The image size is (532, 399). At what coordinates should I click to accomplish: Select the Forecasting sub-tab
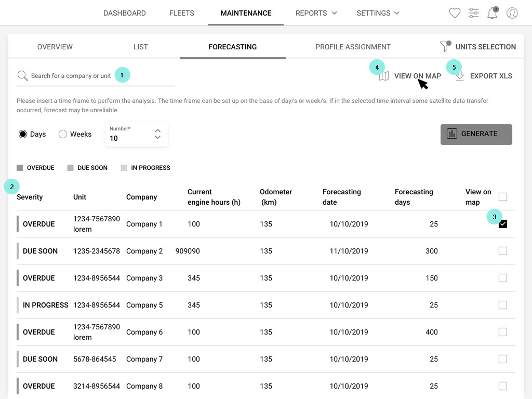[x=232, y=47]
